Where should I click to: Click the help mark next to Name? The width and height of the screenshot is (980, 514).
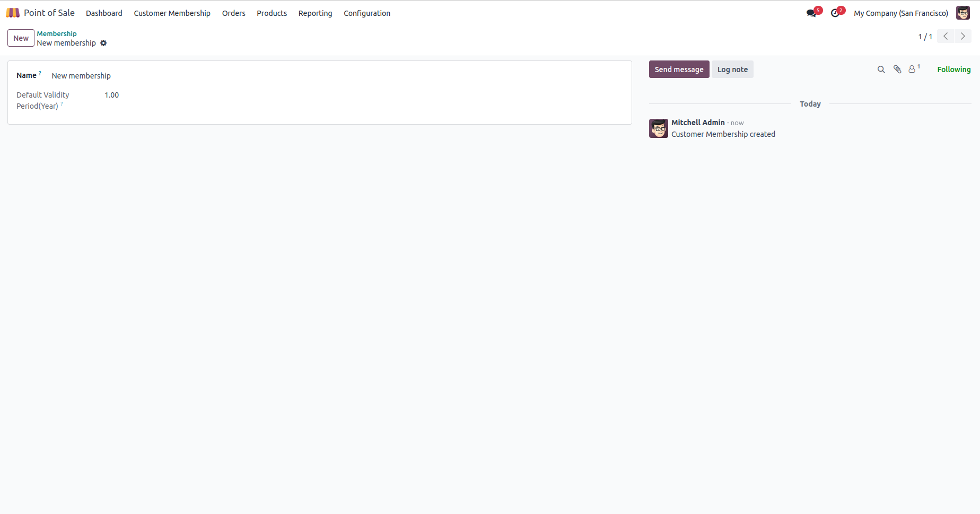coord(40,73)
